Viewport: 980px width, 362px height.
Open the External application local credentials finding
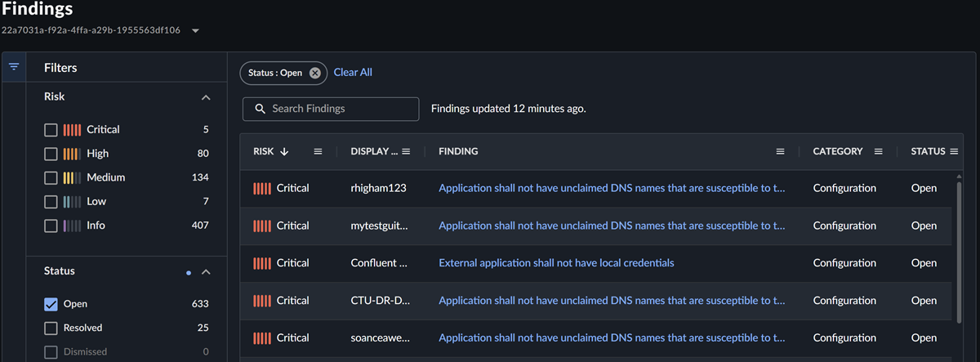tap(556, 263)
